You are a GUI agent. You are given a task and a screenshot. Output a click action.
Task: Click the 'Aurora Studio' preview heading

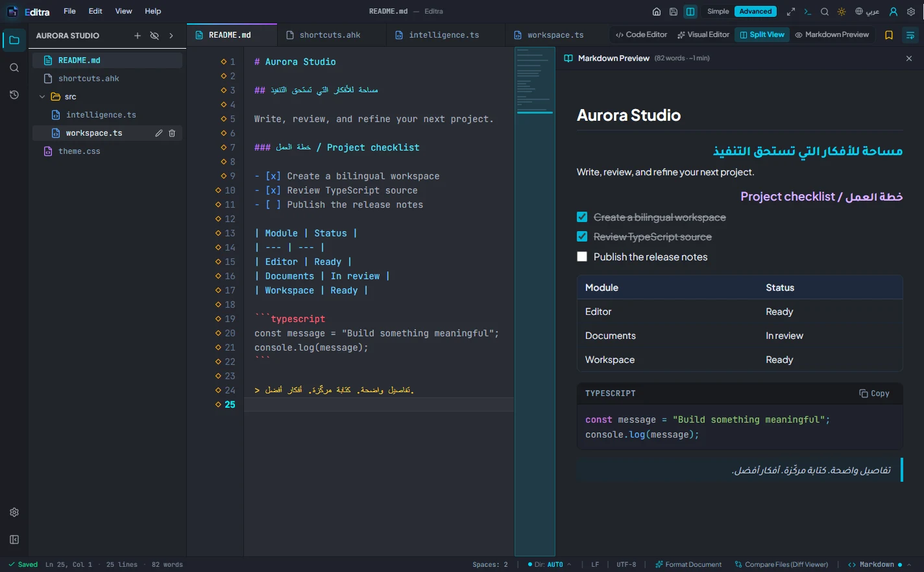tap(629, 116)
